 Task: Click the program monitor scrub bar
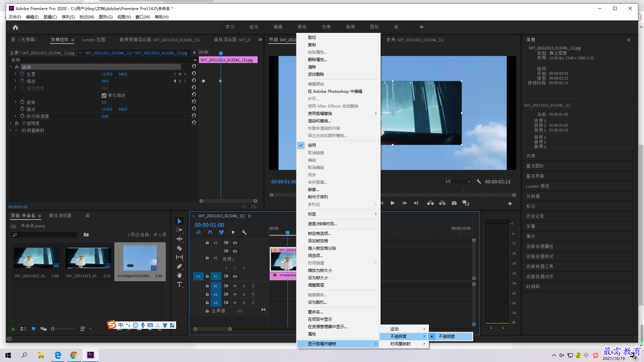(x=392, y=195)
